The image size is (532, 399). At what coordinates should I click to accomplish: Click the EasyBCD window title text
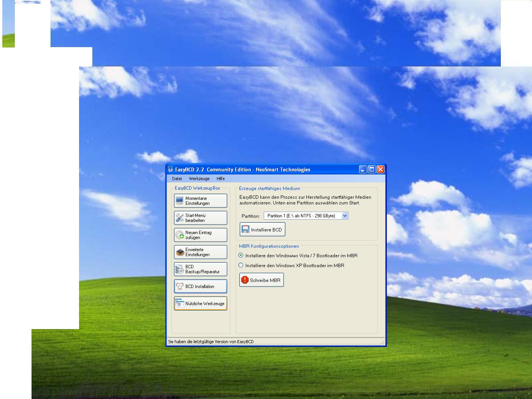(x=243, y=169)
